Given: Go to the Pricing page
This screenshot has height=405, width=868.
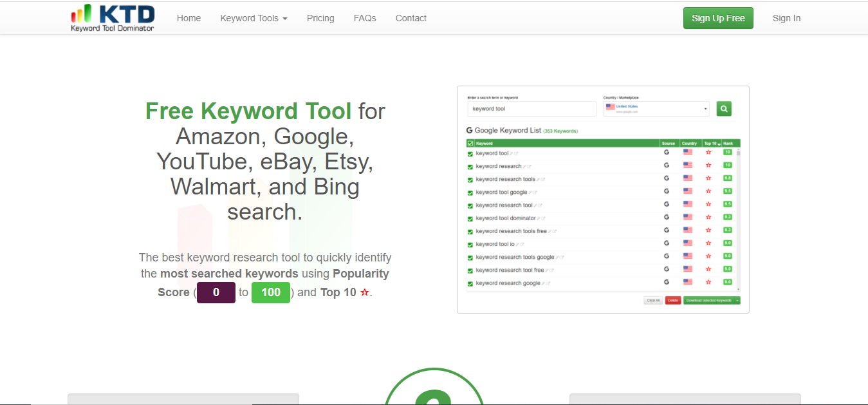Looking at the screenshot, I should click(320, 18).
